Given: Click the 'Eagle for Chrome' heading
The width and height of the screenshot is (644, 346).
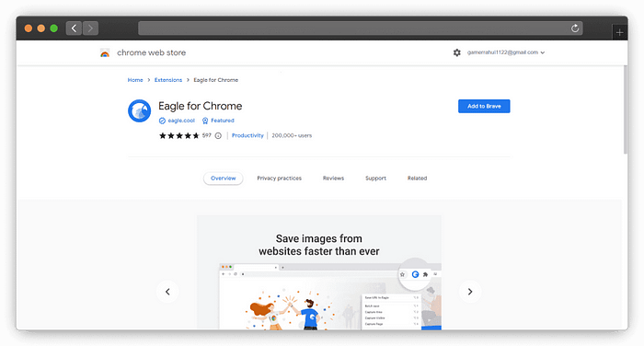Looking at the screenshot, I should click(x=200, y=106).
